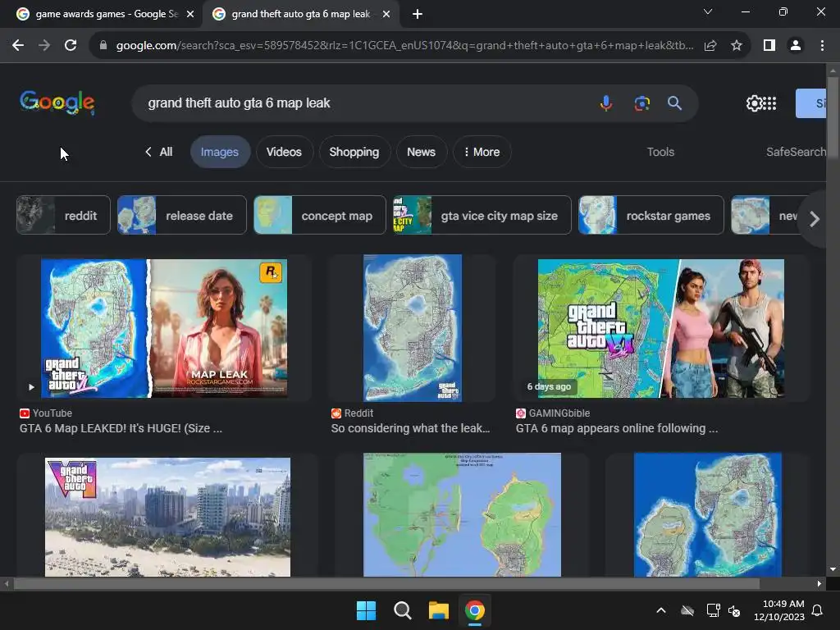
Task: Click the scroll-right arrow of horizontal scrollbar
Action: pyautogui.click(x=819, y=583)
